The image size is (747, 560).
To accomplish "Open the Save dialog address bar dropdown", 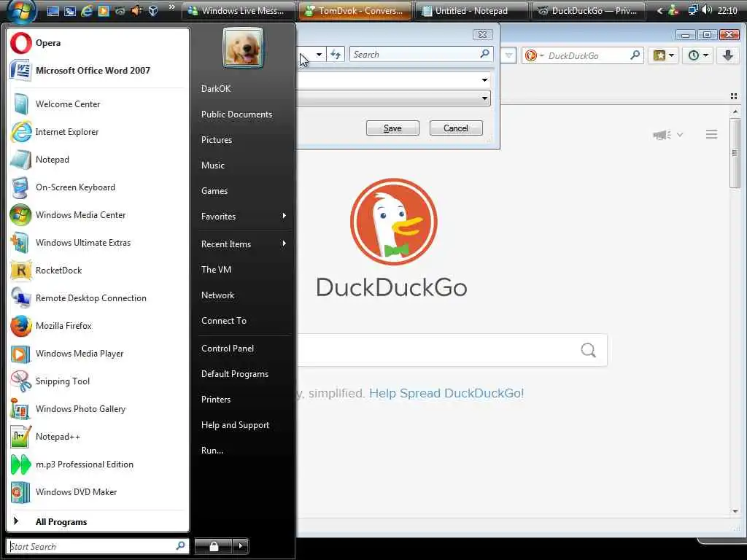I will [x=319, y=54].
